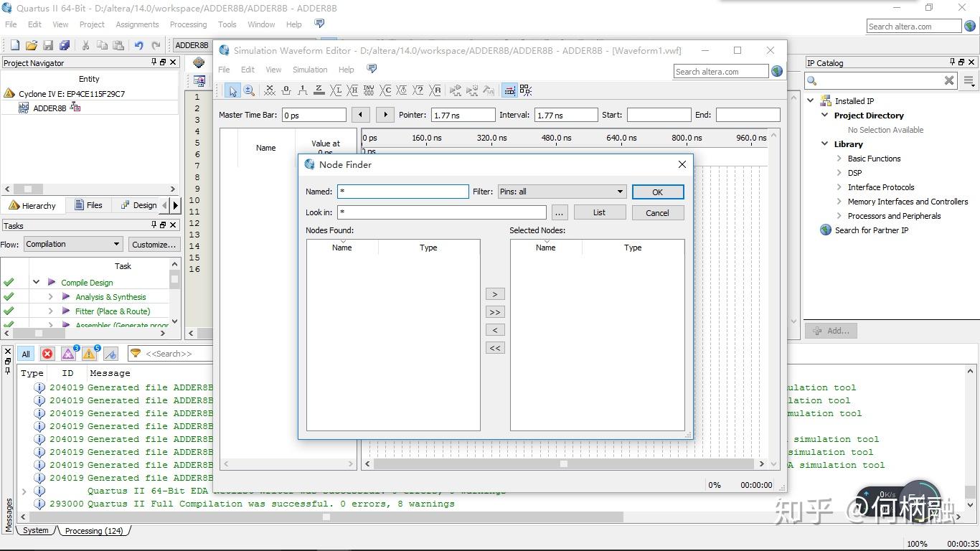Click the undo icon in Quartus toolbar
The image size is (980, 551).
point(138,45)
